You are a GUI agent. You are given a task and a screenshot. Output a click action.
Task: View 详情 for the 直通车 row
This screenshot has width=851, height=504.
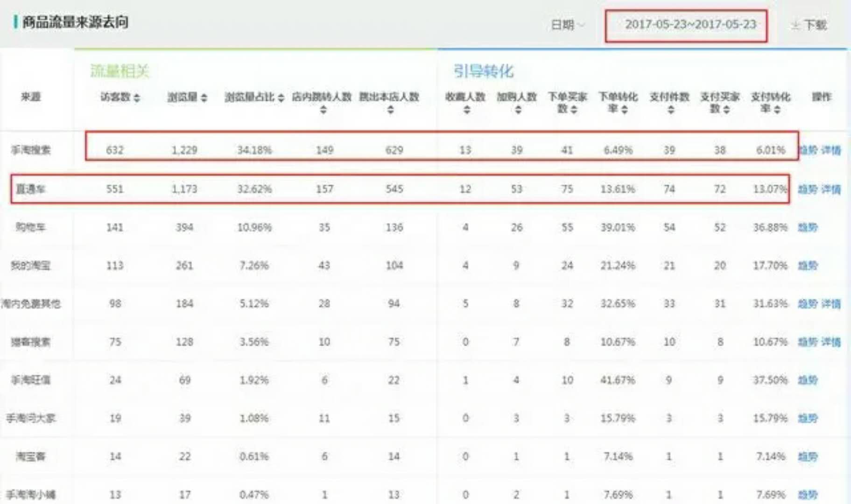[x=831, y=189]
